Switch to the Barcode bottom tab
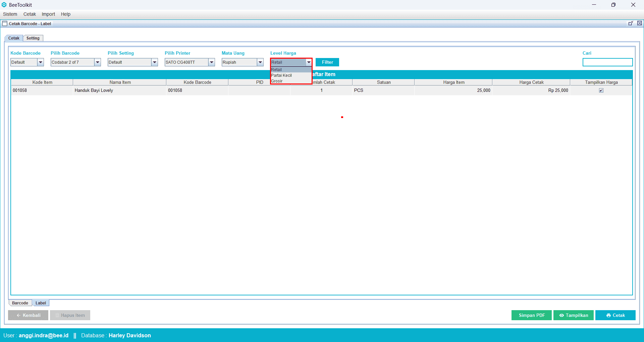Screen dimensions: 644x342 (20, 303)
